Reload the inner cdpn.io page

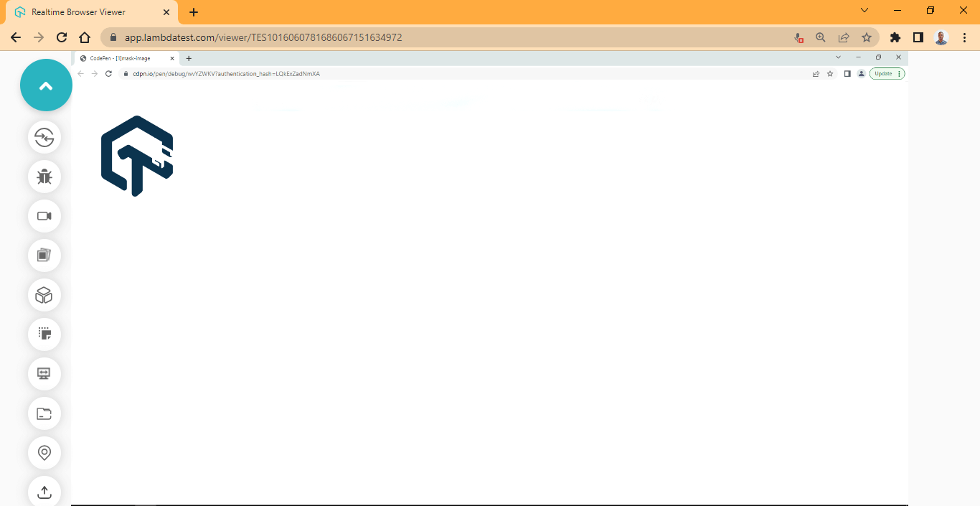[x=108, y=73]
